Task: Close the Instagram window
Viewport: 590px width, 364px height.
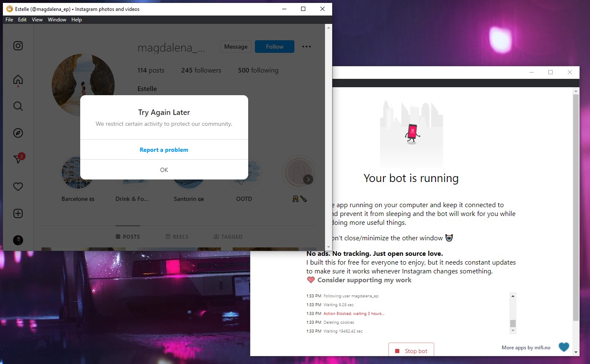Action: pos(322,9)
